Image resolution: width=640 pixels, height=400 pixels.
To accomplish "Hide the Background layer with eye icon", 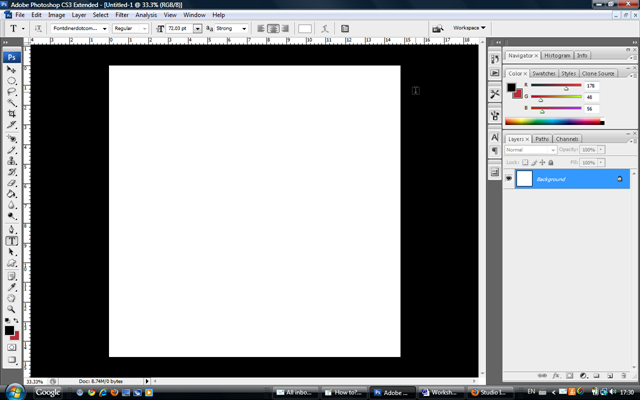I will point(509,179).
